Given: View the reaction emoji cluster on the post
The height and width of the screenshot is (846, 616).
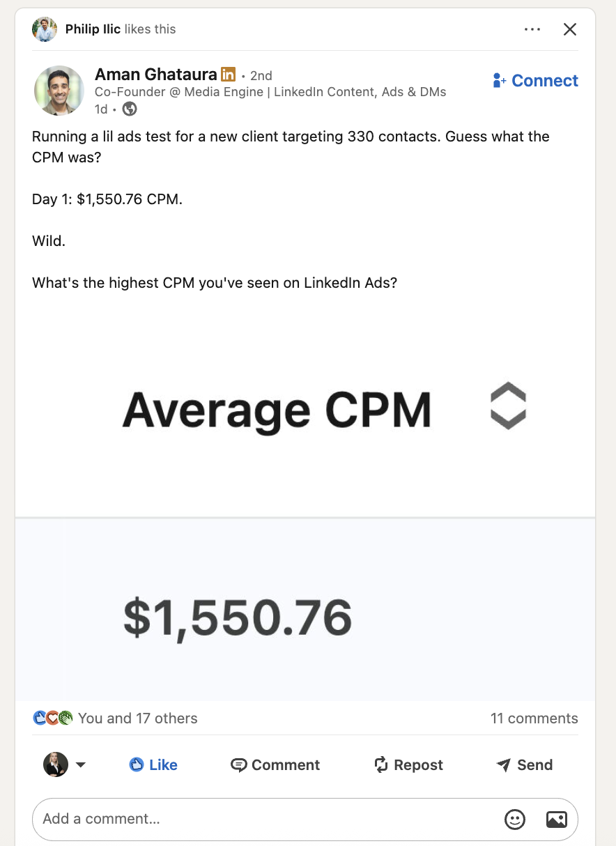Looking at the screenshot, I should [52, 717].
